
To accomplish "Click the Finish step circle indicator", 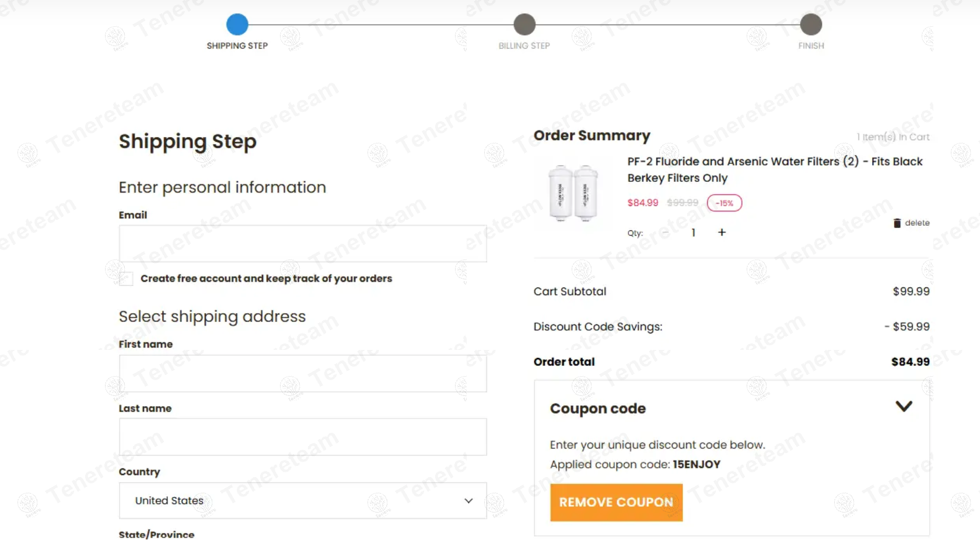I will pos(811,24).
